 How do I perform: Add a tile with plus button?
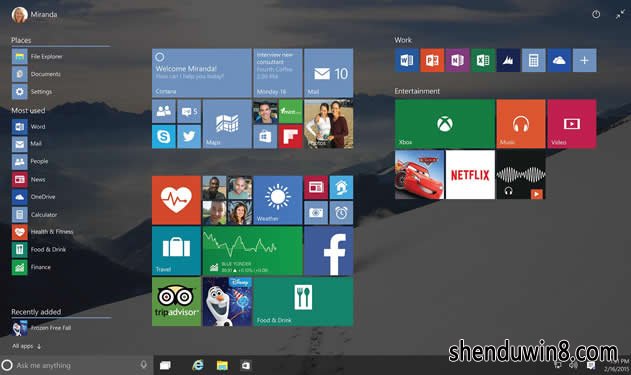click(x=584, y=60)
